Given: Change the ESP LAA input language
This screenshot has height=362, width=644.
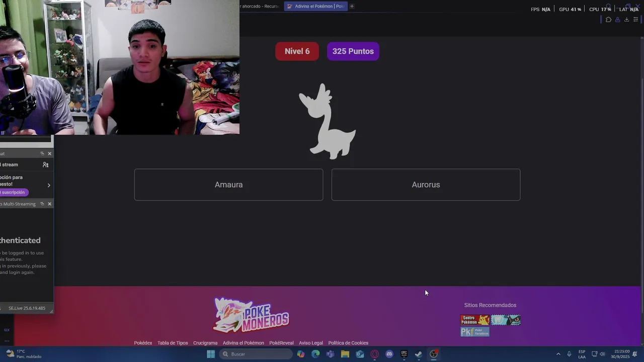Looking at the screenshot, I should (x=582, y=354).
